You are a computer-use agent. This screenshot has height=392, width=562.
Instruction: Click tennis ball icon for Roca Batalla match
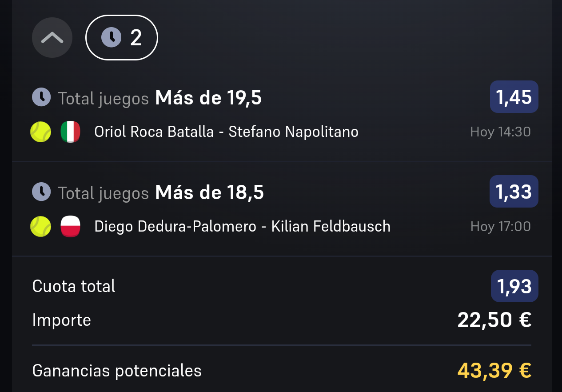pos(40,132)
